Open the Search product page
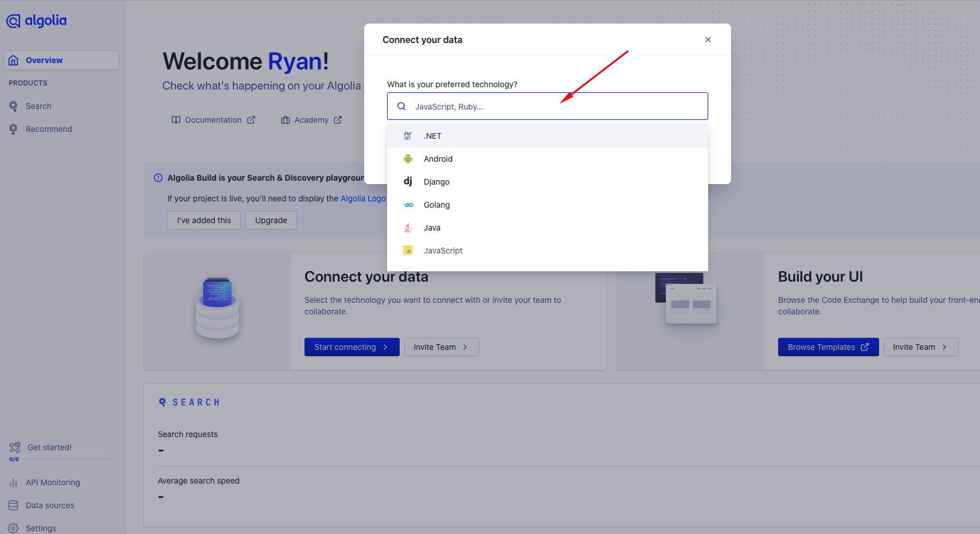 [38, 106]
